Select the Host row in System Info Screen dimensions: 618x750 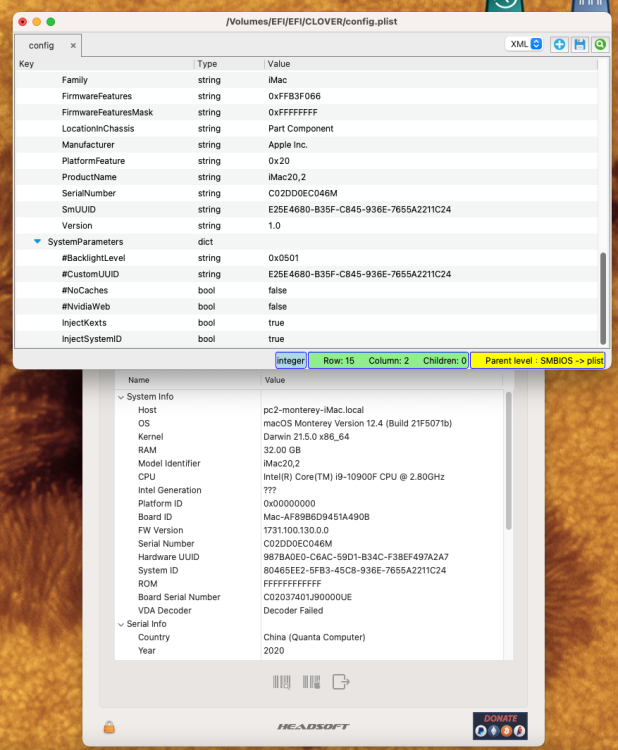309,410
